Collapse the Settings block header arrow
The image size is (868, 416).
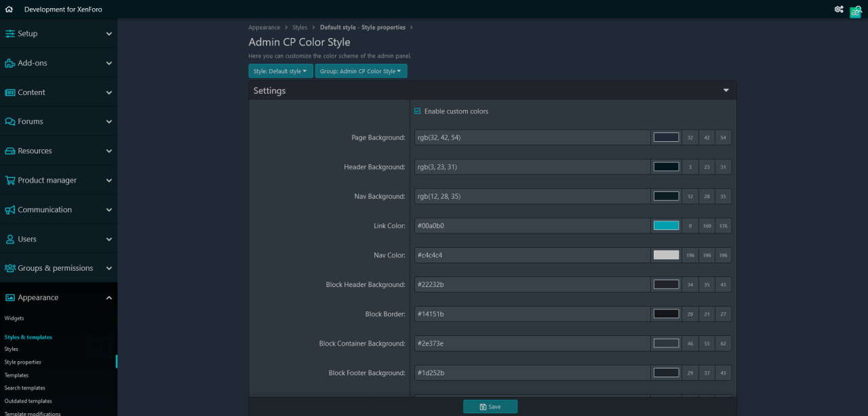click(726, 91)
